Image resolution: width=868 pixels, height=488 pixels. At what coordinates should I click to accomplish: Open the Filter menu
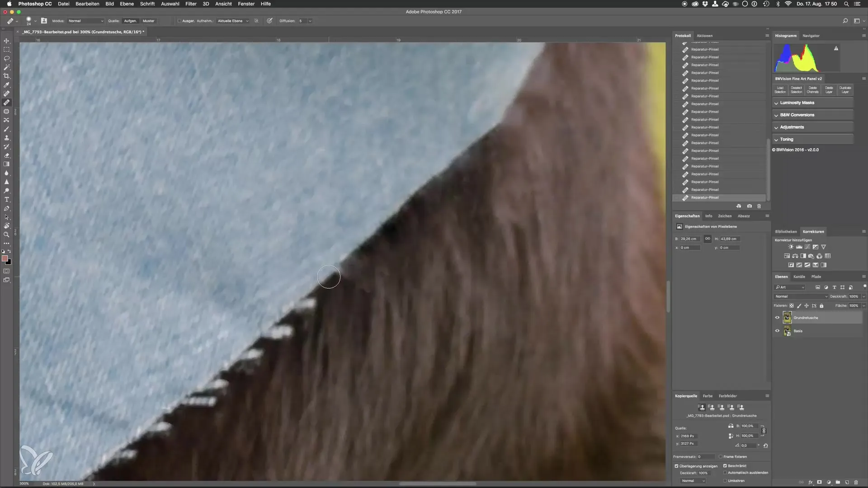click(191, 4)
